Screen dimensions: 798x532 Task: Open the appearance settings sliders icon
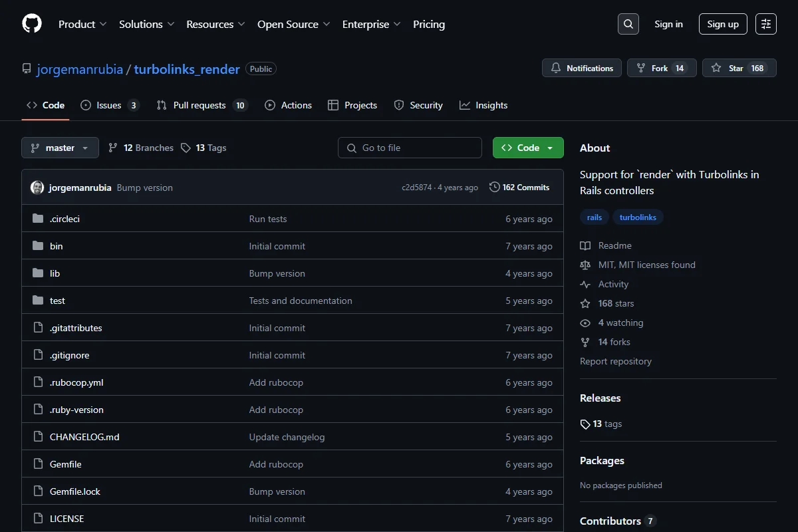point(766,24)
